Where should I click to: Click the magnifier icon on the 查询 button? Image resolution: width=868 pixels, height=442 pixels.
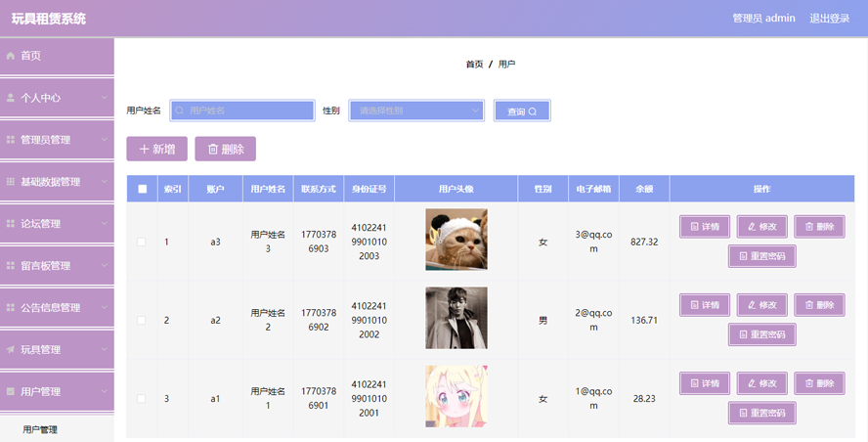(533, 111)
